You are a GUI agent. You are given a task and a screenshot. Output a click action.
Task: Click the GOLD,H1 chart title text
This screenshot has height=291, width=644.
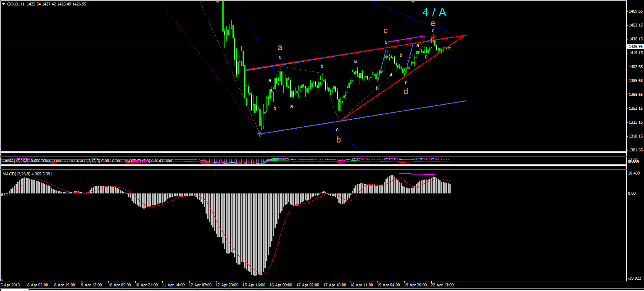tap(16, 4)
